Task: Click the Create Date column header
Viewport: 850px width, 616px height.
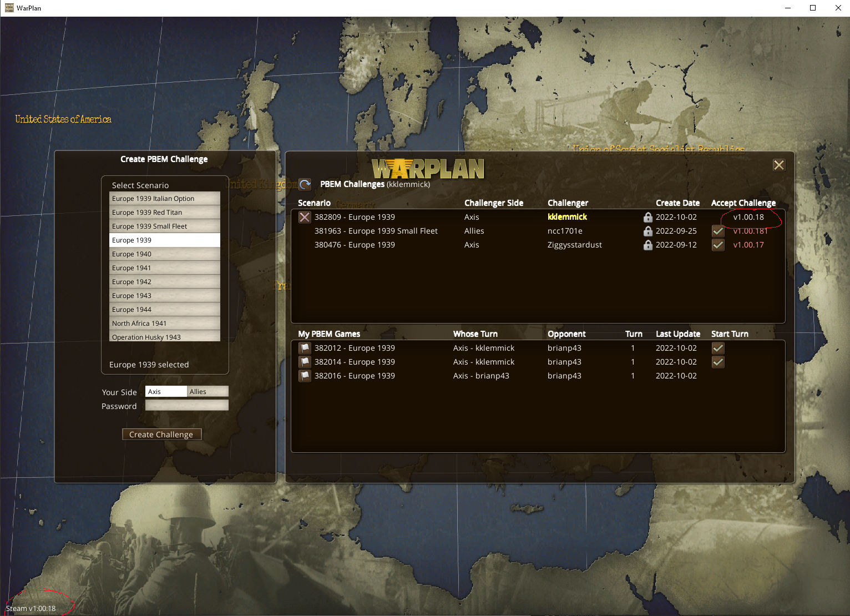Action: 677,203
